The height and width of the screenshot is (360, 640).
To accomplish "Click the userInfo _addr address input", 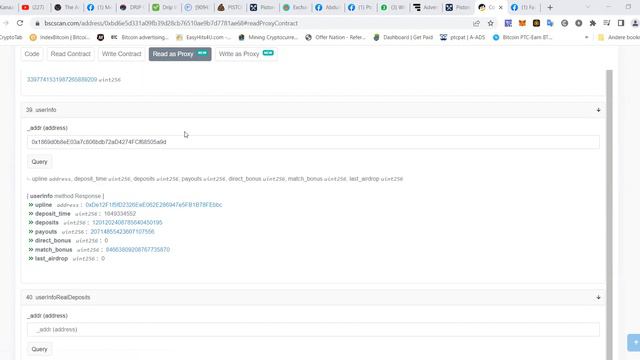I will [x=313, y=142].
